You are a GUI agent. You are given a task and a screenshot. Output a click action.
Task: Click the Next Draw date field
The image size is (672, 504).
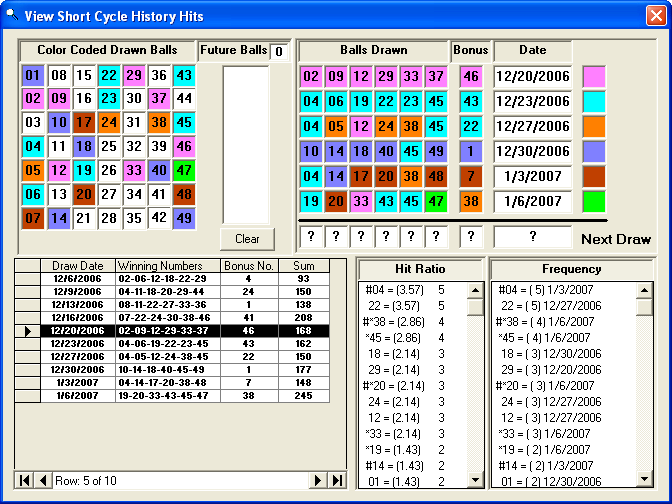(x=533, y=238)
